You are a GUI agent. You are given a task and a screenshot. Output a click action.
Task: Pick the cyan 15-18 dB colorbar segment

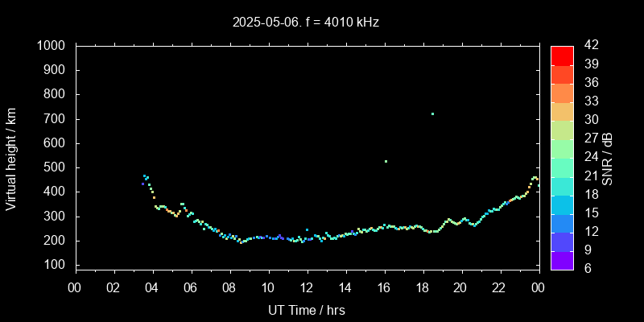click(x=562, y=204)
